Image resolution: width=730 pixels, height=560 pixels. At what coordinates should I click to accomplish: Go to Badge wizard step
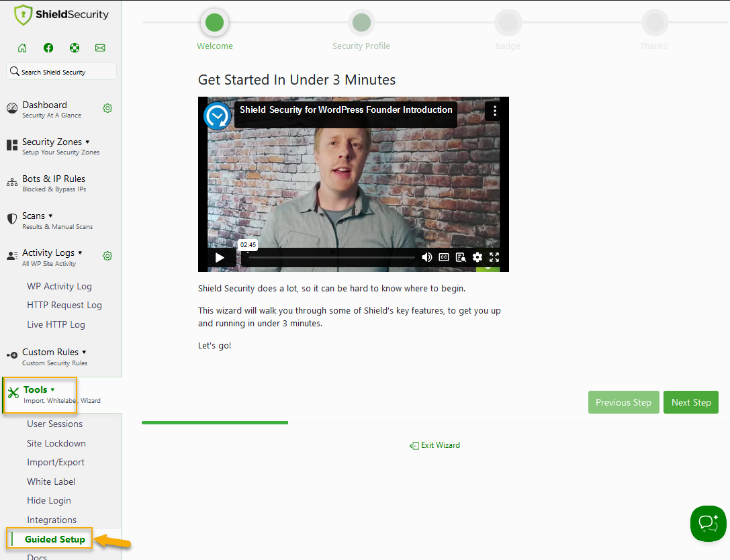pos(508,22)
